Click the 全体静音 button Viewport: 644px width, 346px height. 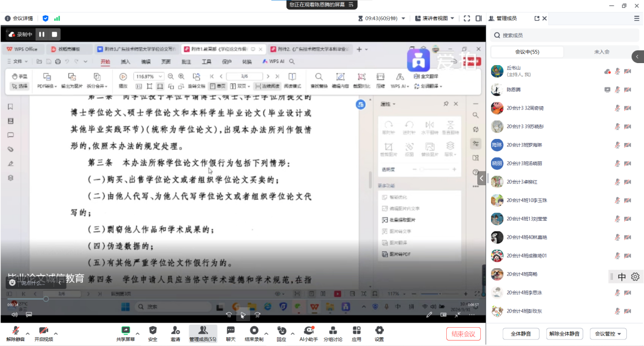[521, 334]
